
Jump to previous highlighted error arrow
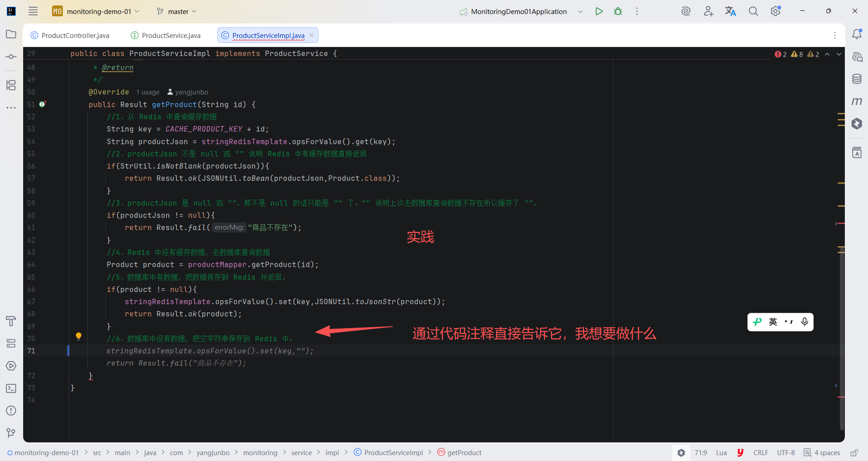click(x=827, y=54)
